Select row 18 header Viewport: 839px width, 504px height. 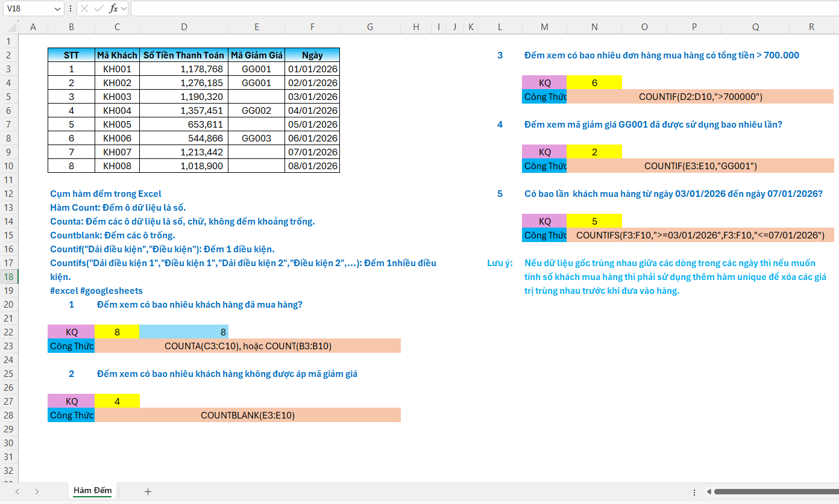tap(8, 276)
